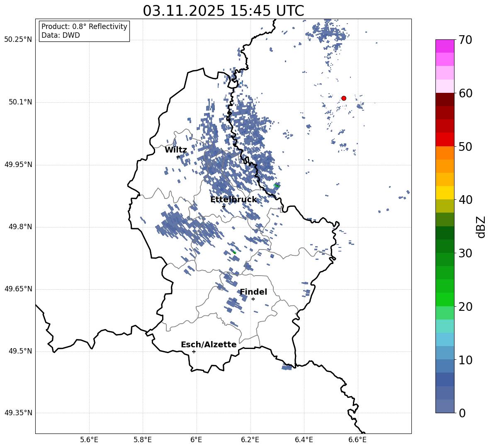The image size is (491, 448).
Task: Click the 5.6°E longitude tick label
Action: click(89, 440)
